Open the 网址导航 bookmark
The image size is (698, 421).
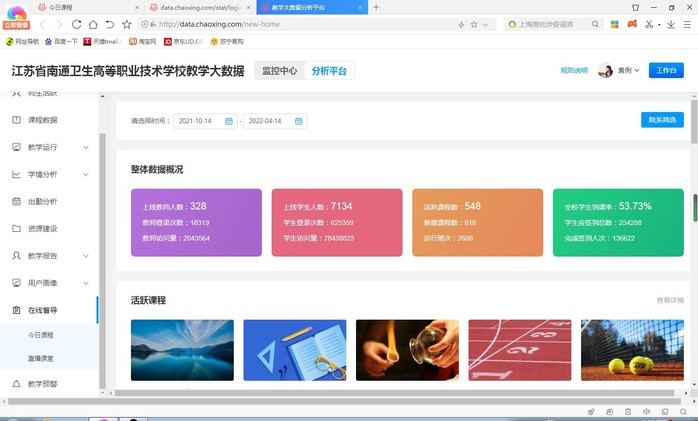pos(22,41)
